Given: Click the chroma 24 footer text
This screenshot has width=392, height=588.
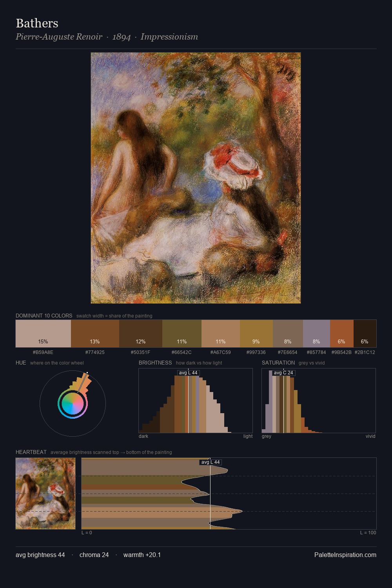Looking at the screenshot, I should coord(94,555).
